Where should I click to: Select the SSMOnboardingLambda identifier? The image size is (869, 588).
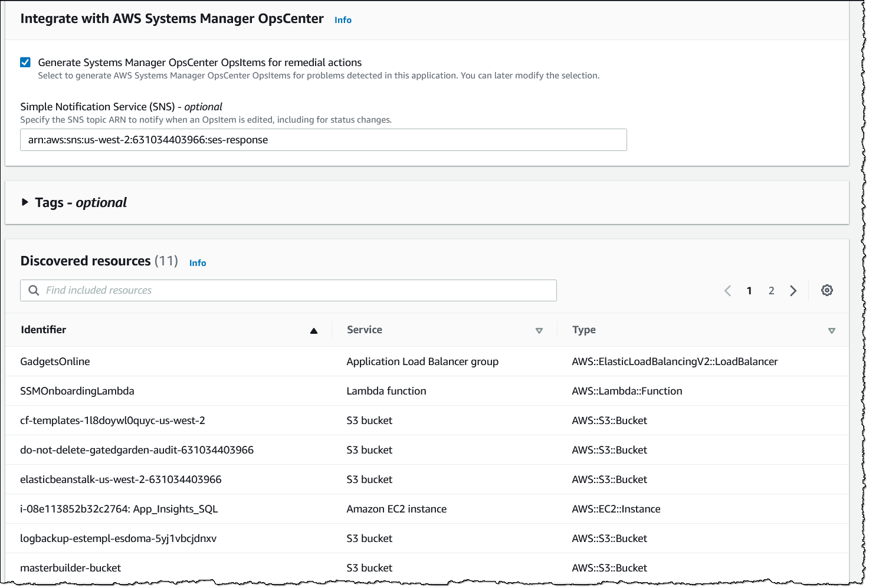77,391
